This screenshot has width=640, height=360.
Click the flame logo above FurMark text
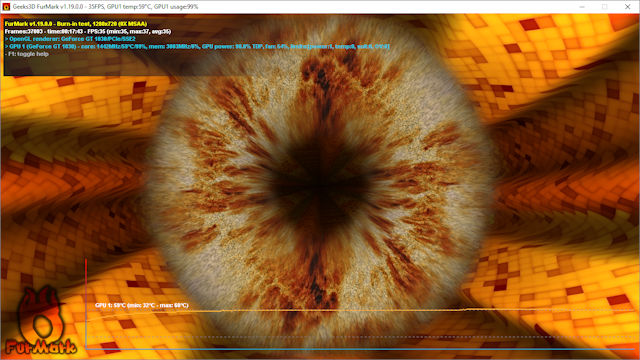pos(39,313)
